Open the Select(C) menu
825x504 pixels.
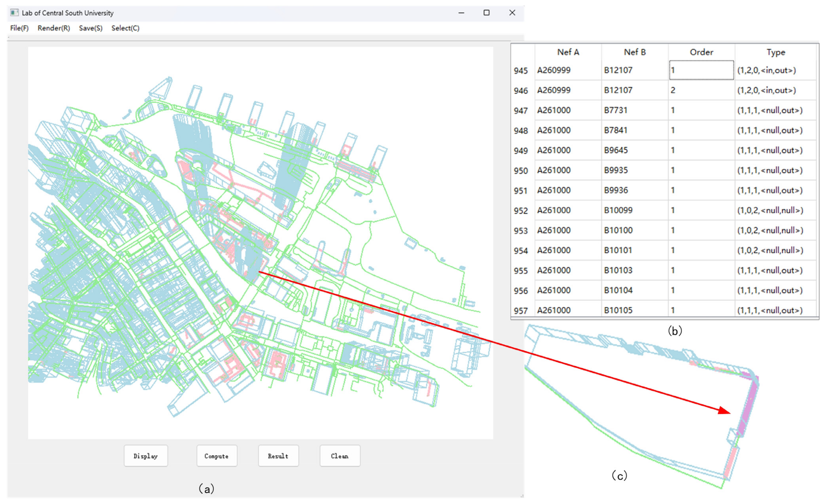point(125,28)
